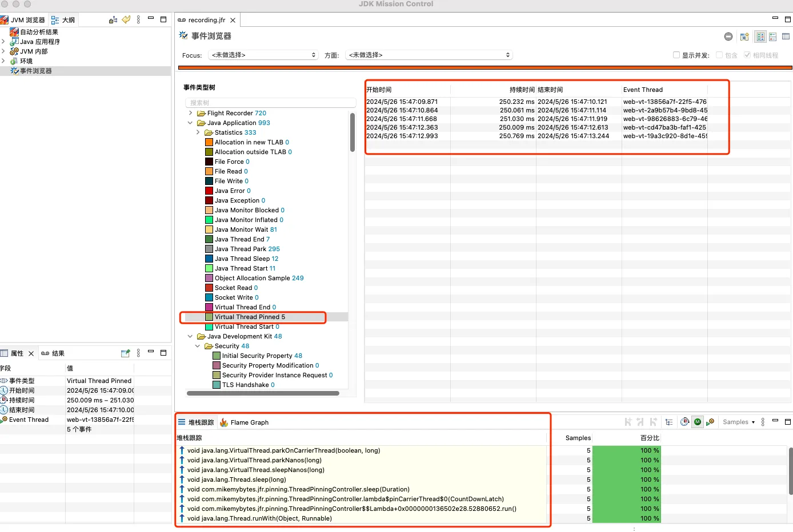This screenshot has height=532, width=793.
Task: Open the Samples dropdown
Action: coord(739,422)
